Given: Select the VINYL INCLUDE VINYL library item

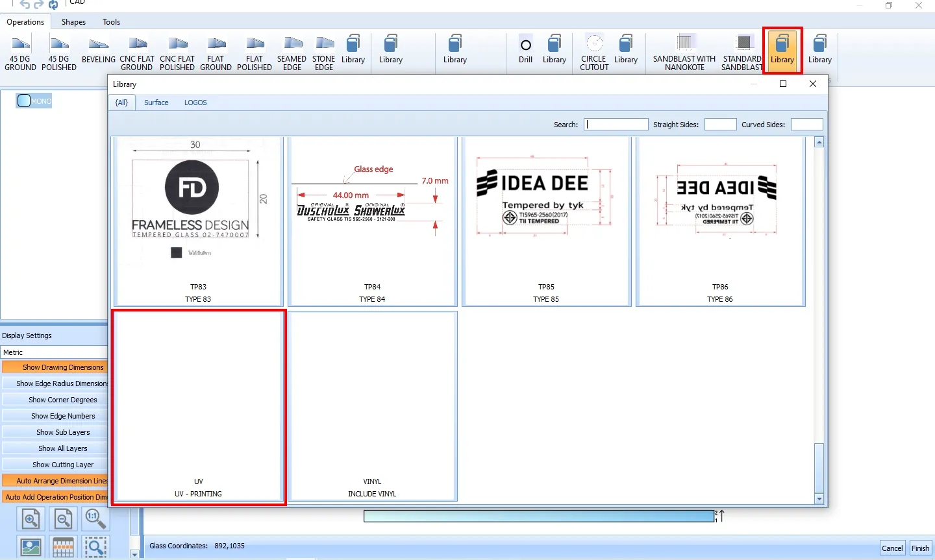Looking at the screenshot, I should (x=373, y=407).
